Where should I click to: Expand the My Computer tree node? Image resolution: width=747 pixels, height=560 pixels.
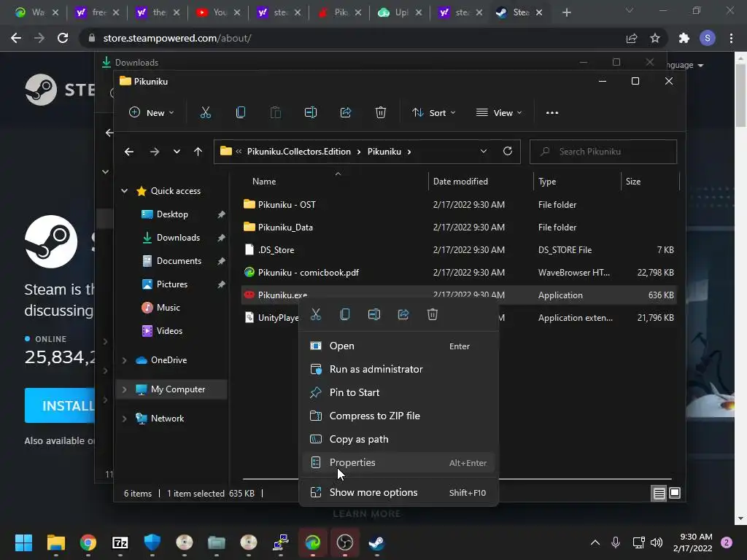(x=124, y=389)
